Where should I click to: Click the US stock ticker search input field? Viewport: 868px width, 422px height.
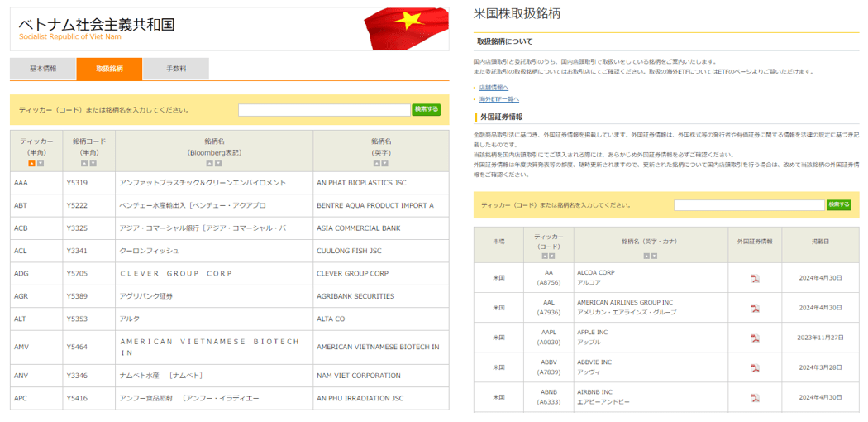pyautogui.click(x=749, y=205)
